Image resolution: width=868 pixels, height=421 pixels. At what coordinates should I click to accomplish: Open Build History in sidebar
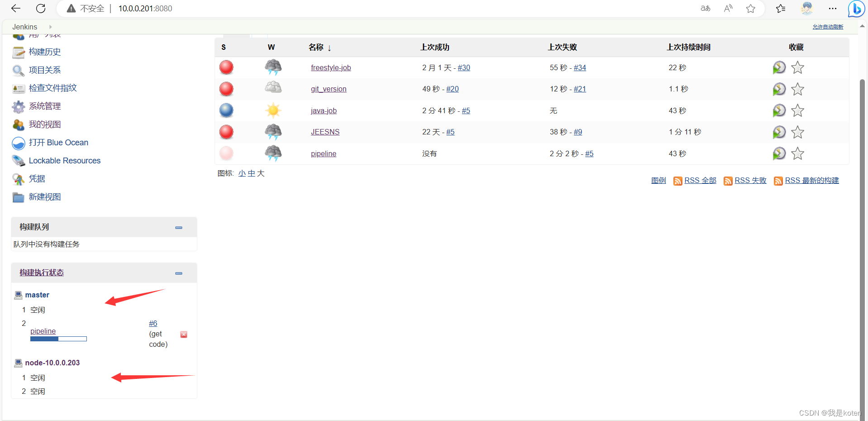pos(44,52)
